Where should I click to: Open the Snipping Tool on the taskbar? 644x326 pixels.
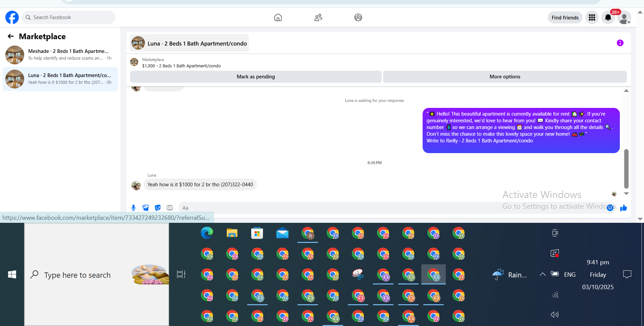358,274
